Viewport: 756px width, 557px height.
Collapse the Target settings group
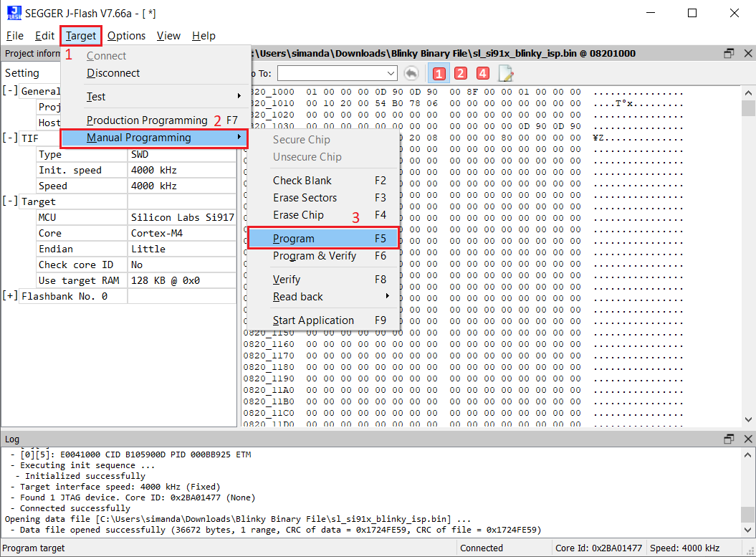pos(10,201)
